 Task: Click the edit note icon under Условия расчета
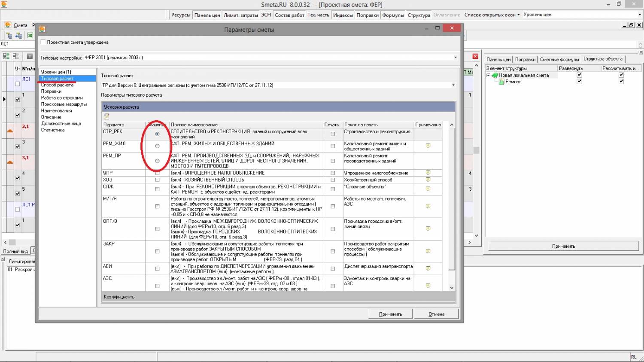coord(106,116)
